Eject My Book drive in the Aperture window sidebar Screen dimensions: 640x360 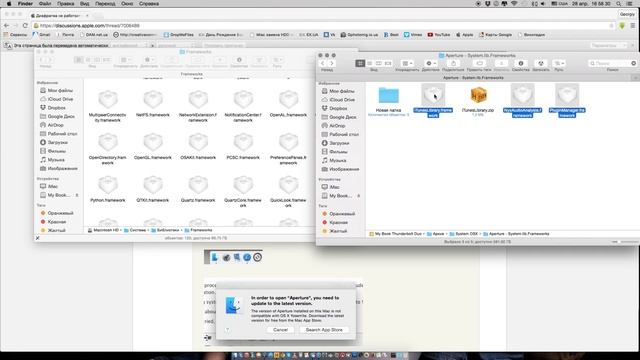coord(359,196)
